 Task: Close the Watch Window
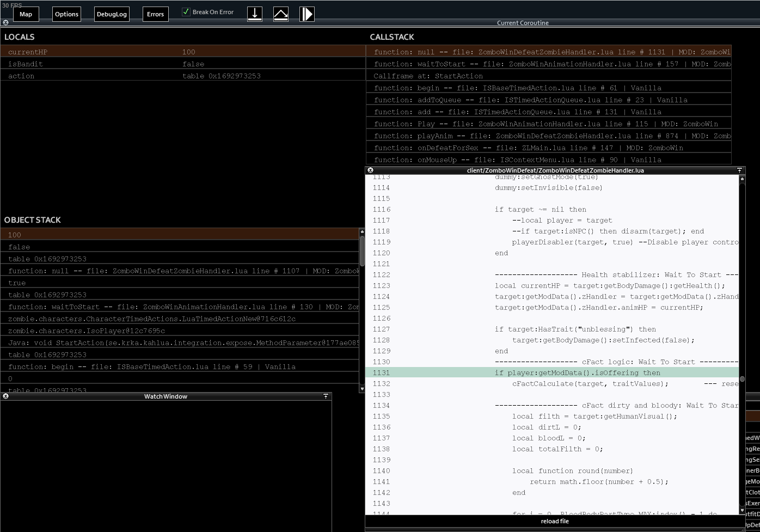[5, 396]
